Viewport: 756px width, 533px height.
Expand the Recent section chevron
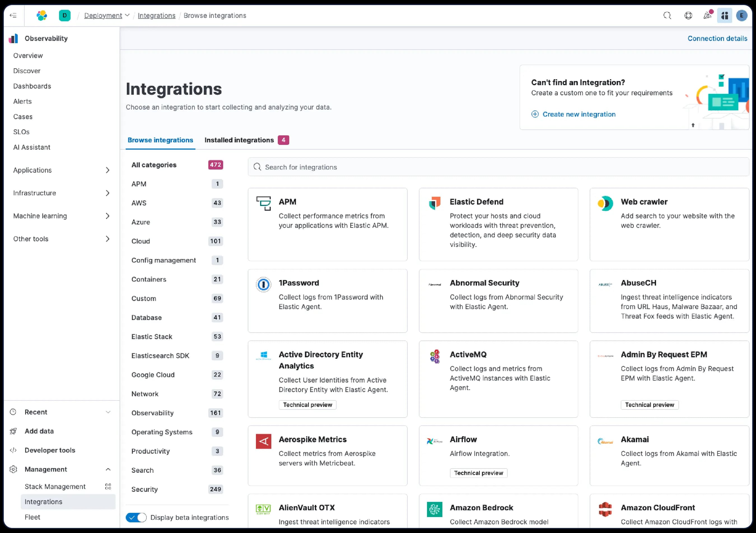click(108, 412)
